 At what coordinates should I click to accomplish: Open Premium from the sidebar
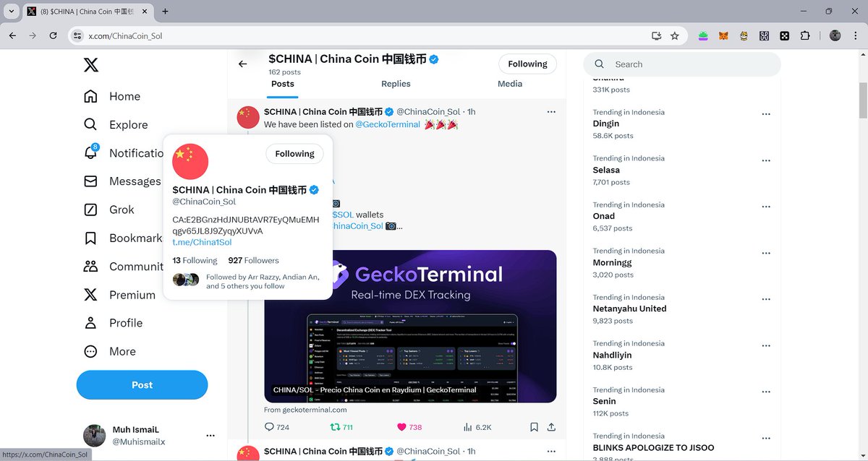coord(119,295)
